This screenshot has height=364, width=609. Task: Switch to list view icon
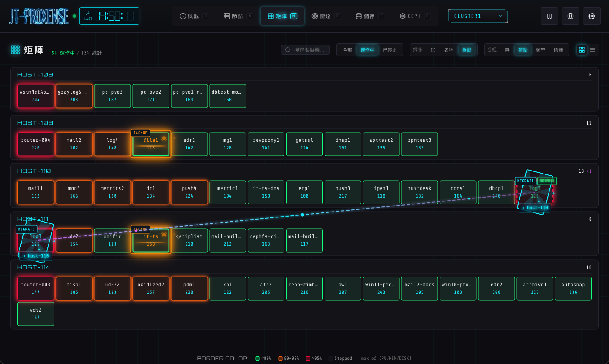coord(593,50)
